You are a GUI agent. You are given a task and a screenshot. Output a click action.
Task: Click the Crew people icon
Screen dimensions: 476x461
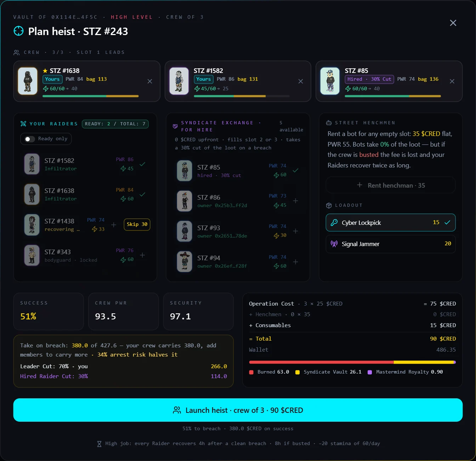[x=17, y=52]
